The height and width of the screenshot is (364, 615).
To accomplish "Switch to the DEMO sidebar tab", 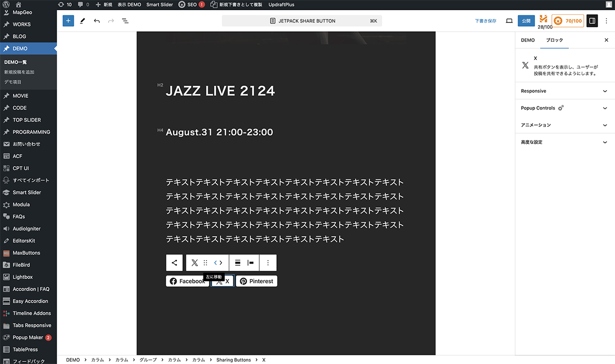I will [527, 40].
